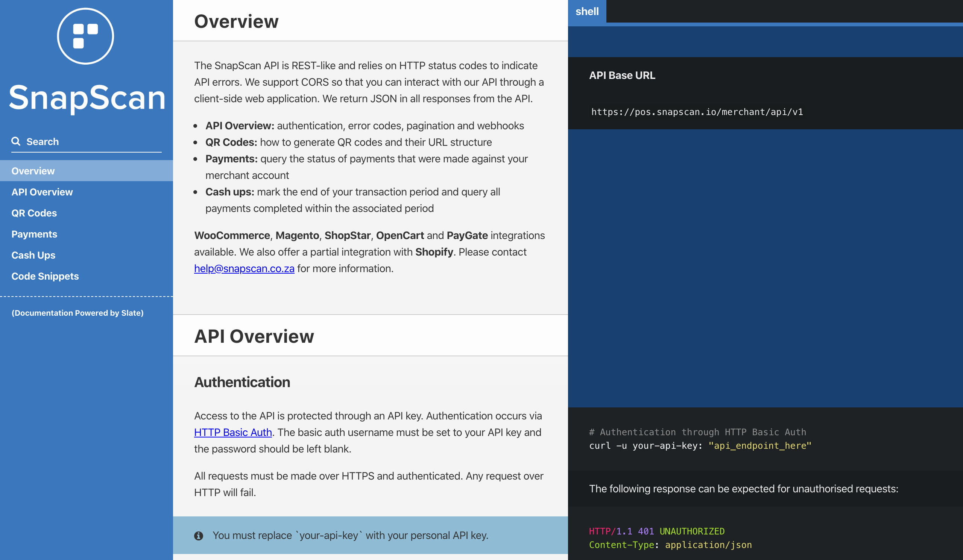The height and width of the screenshot is (560, 963).
Task: Click the Overview main heading
Action: click(x=237, y=21)
